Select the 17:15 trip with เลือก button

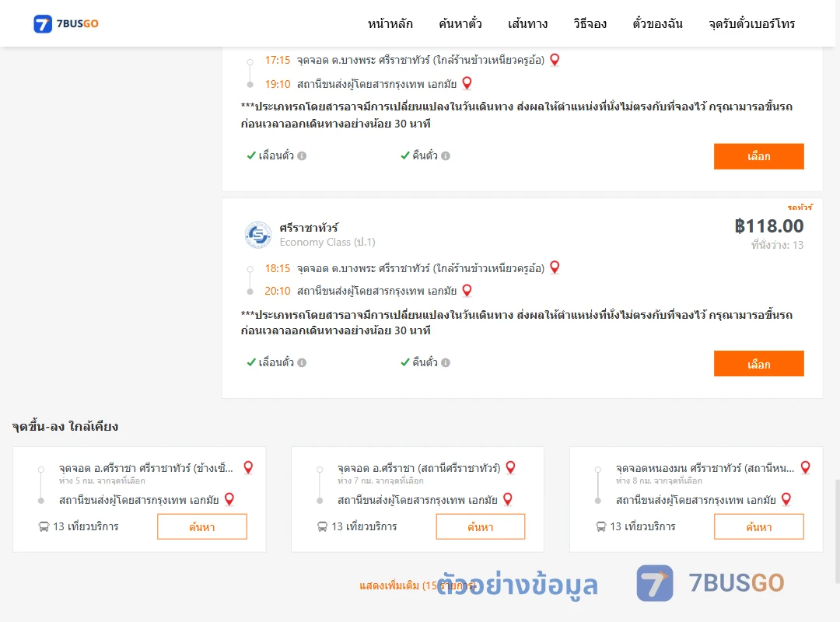pyautogui.click(x=758, y=156)
